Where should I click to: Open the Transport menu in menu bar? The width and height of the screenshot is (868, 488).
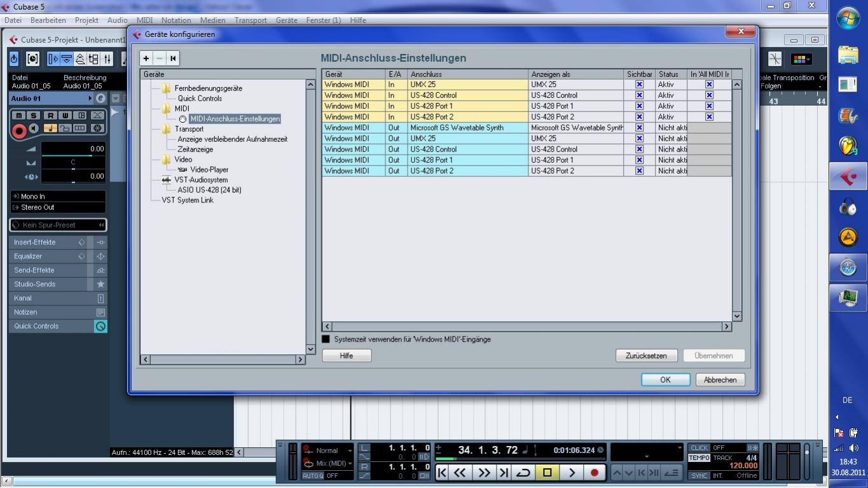250,20
